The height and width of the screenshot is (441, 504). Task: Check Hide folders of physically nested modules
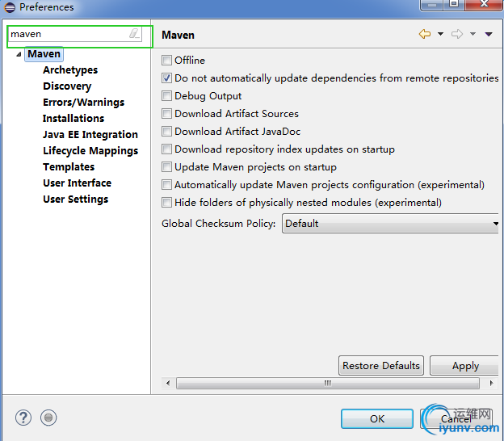pyautogui.click(x=166, y=203)
